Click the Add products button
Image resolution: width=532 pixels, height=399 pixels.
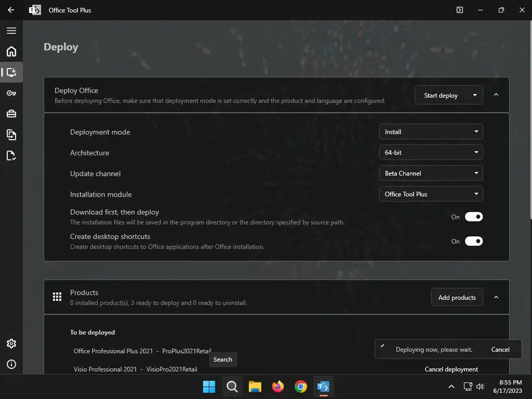pyautogui.click(x=457, y=297)
